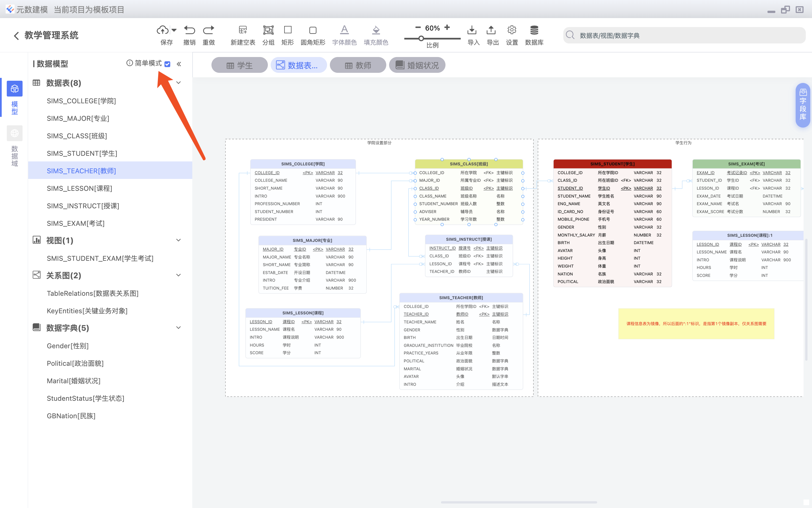Collapse the 关系图(2) section
Viewport: 812px width, 508px height.
pos(178,275)
